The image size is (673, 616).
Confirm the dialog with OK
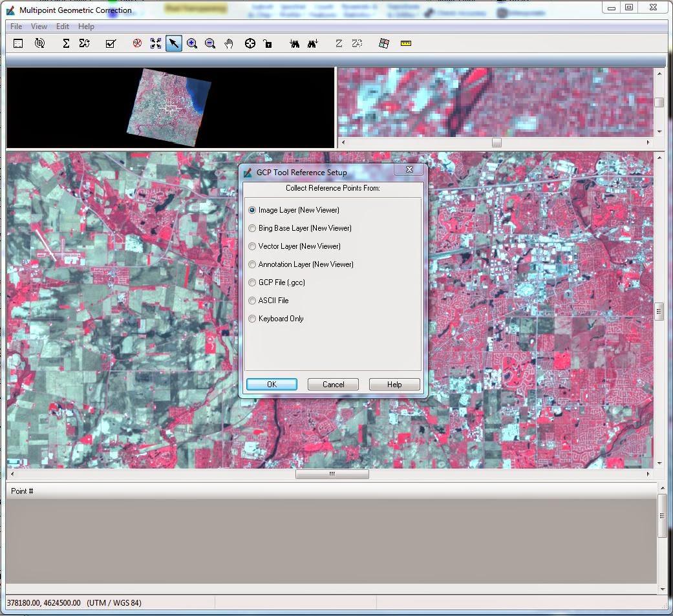[x=272, y=385]
